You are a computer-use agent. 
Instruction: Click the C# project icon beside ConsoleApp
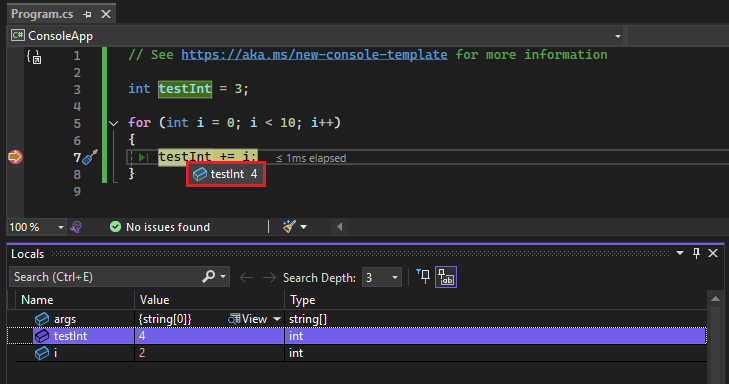[x=18, y=35]
